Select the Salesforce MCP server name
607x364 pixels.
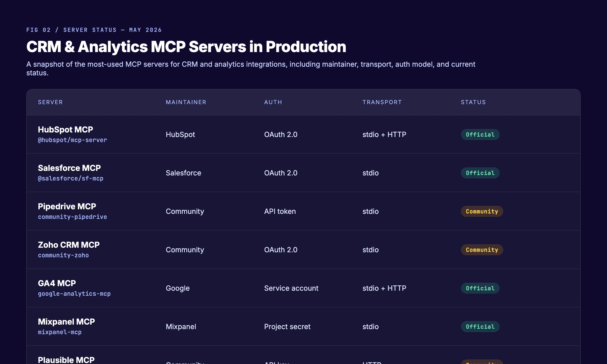pos(69,168)
